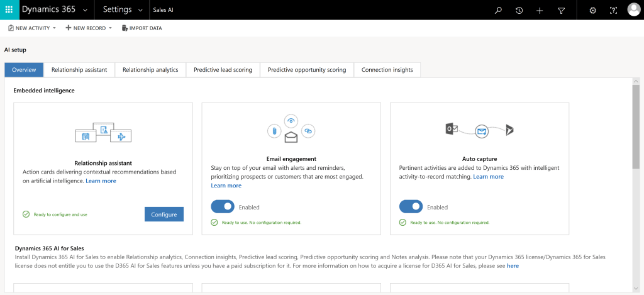Open the app launcher waffle icon
The width and height of the screenshot is (644, 295).
tap(9, 10)
